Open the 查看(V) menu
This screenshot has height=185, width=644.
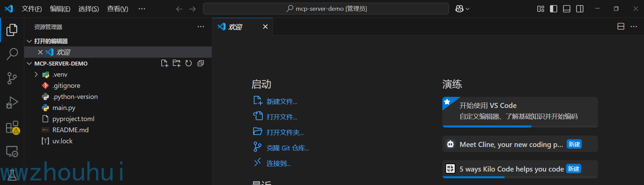tap(118, 9)
